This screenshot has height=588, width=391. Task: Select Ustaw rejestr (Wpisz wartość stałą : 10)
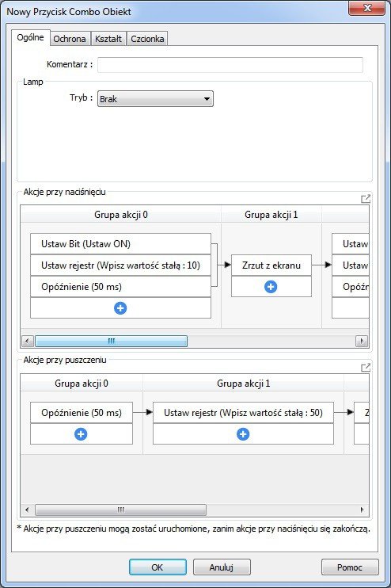[120, 265]
